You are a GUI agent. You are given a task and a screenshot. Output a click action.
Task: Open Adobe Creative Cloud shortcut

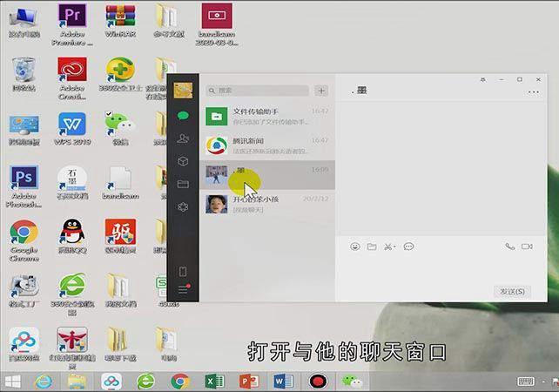[72, 78]
